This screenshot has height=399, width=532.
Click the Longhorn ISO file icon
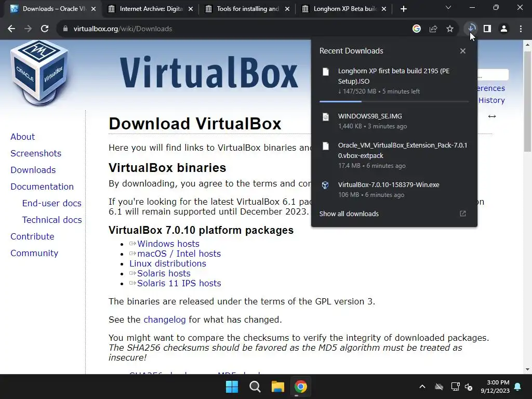coord(326,72)
